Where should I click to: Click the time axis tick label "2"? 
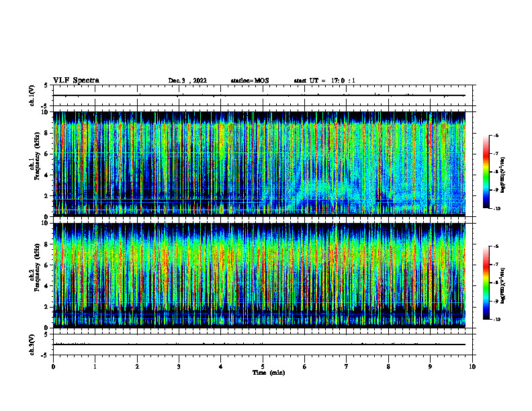[137, 367]
